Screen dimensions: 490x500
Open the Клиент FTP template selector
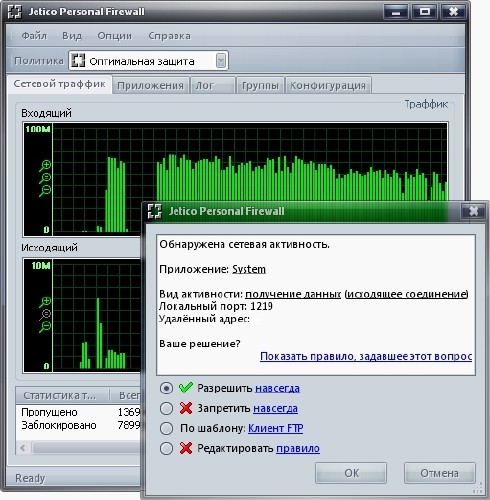pyautogui.click(x=276, y=428)
